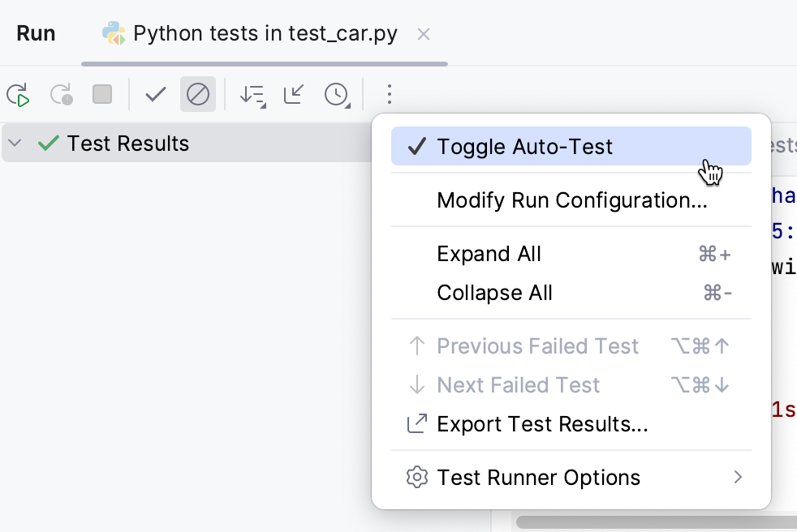
Task: Toggle the Show Passed tests checkmark icon
Action: pos(154,95)
